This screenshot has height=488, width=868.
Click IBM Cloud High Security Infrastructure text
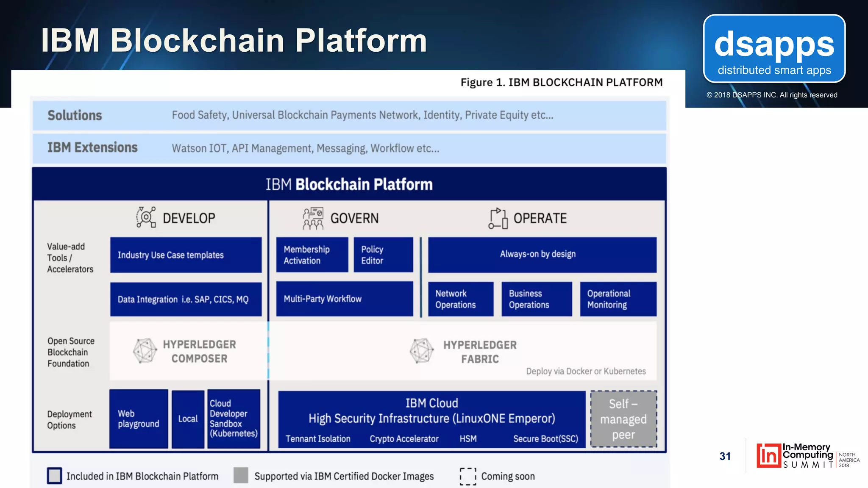pos(431,411)
